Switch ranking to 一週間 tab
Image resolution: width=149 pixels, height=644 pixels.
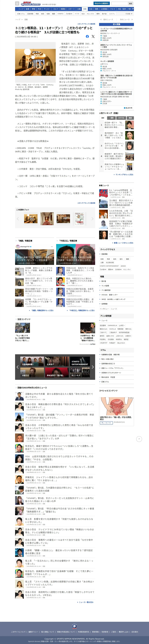111,118
